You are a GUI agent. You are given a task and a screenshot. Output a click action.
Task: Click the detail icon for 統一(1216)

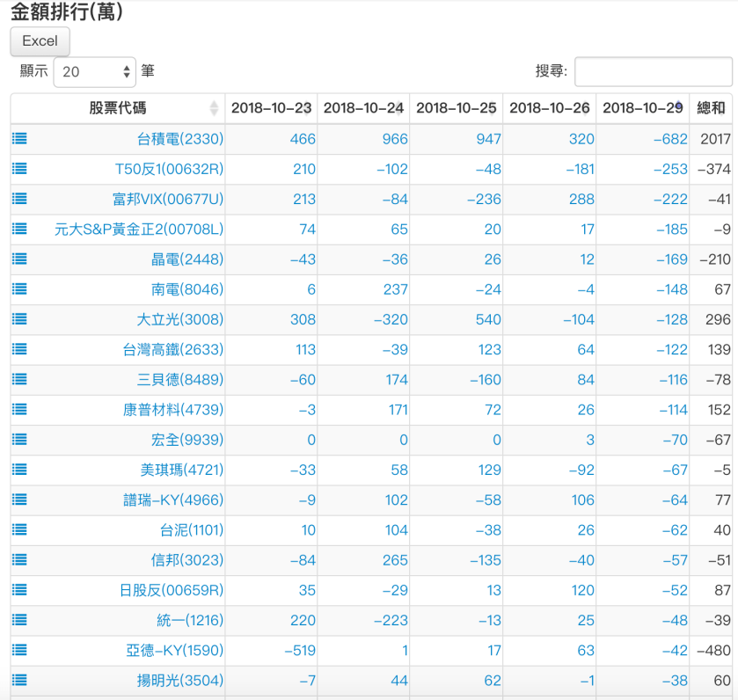click(x=18, y=620)
